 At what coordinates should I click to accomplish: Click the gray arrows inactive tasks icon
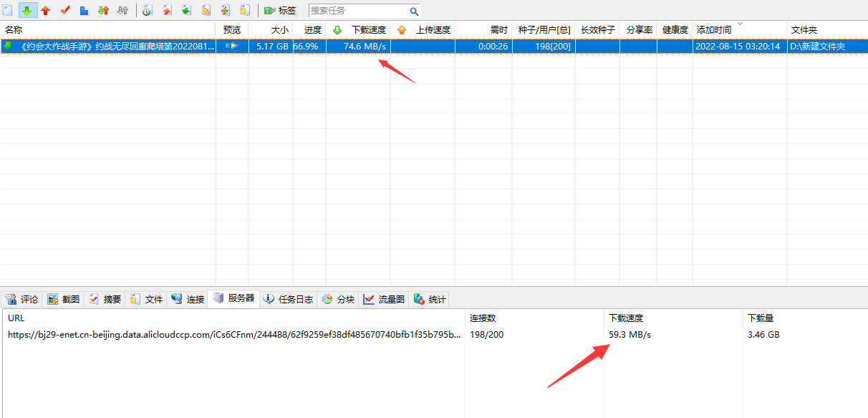pyautogui.click(x=122, y=11)
